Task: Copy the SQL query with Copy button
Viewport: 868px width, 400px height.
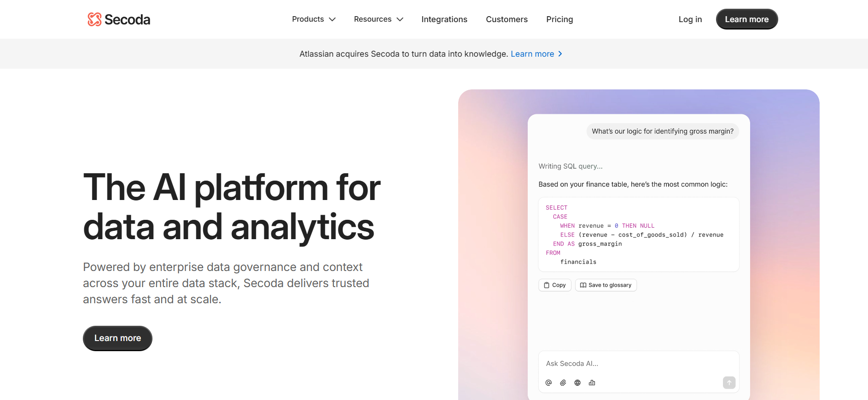Action: tap(555, 285)
